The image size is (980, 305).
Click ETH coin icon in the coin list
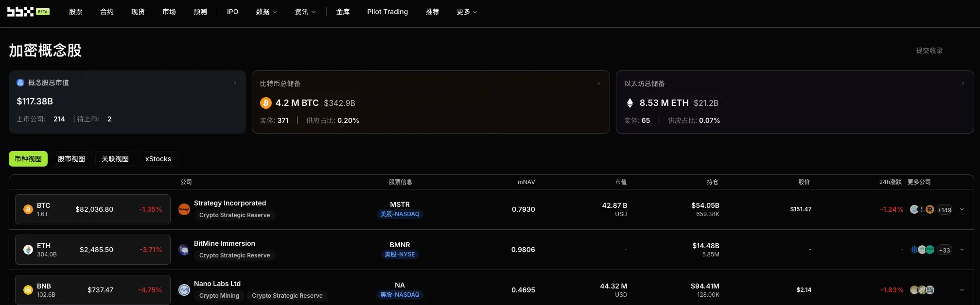[28, 250]
